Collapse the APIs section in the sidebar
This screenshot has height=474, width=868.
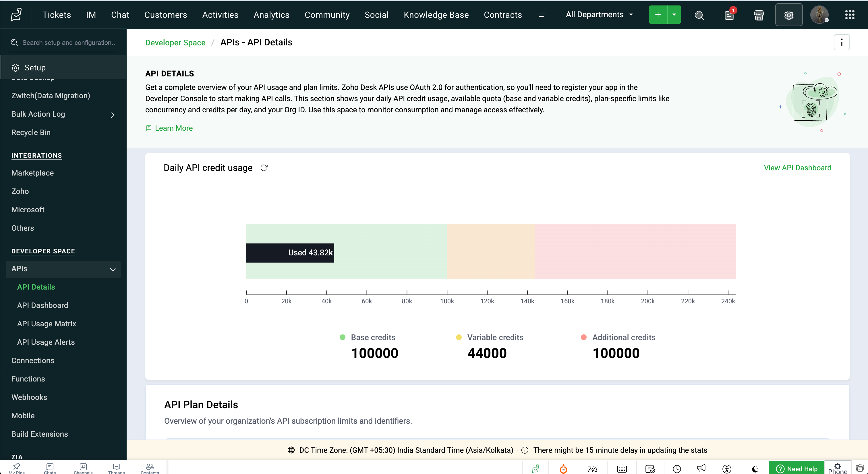coord(112,270)
